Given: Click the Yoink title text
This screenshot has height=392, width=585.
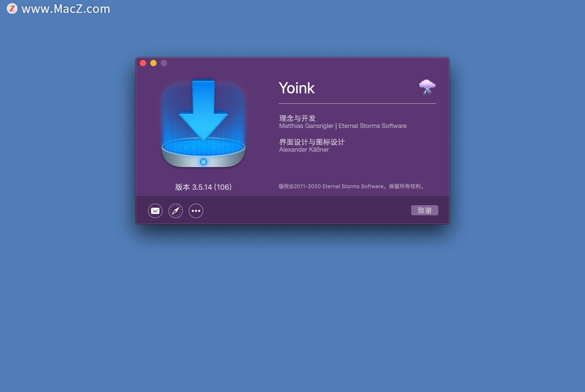Looking at the screenshot, I should (x=296, y=88).
